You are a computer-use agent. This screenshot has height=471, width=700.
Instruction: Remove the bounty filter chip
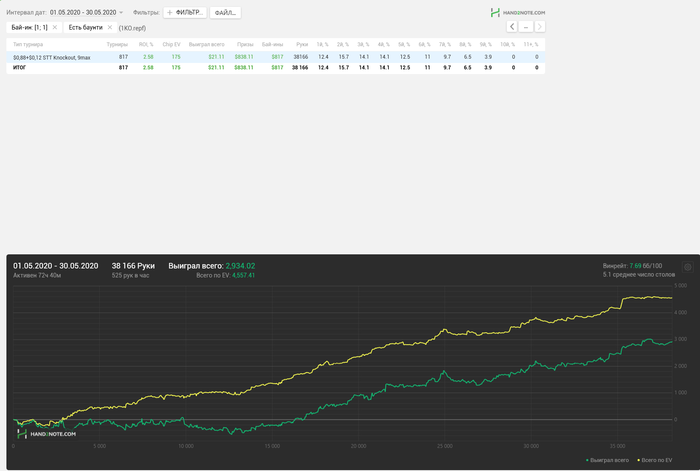[x=110, y=28]
